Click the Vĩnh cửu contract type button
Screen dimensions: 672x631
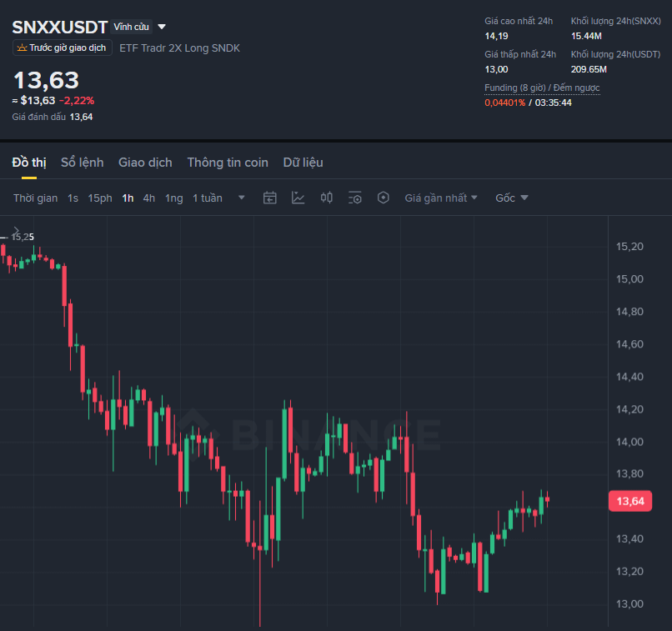pos(131,27)
